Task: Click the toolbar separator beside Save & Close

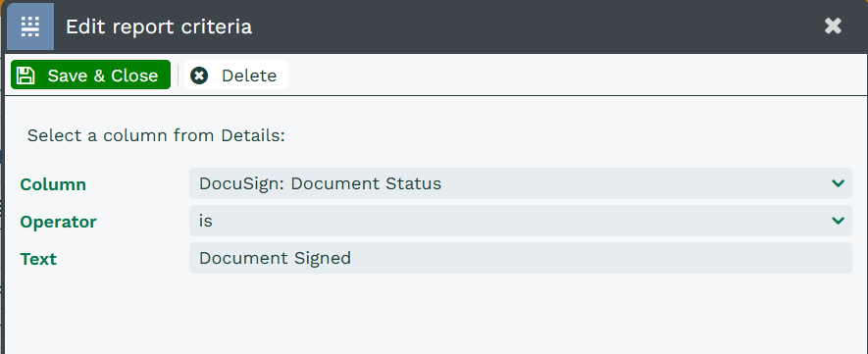Action: tap(178, 75)
